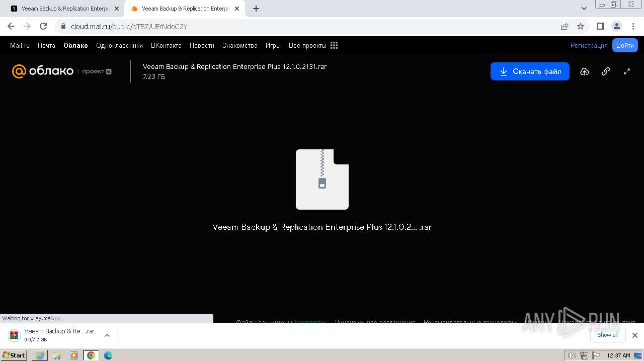Click the Регистрация link

point(589,45)
